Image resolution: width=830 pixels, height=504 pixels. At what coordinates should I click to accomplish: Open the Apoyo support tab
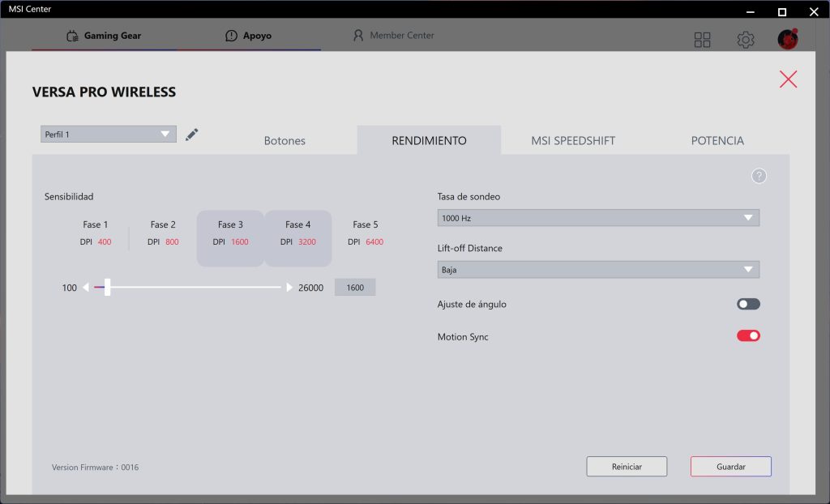[248, 36]
